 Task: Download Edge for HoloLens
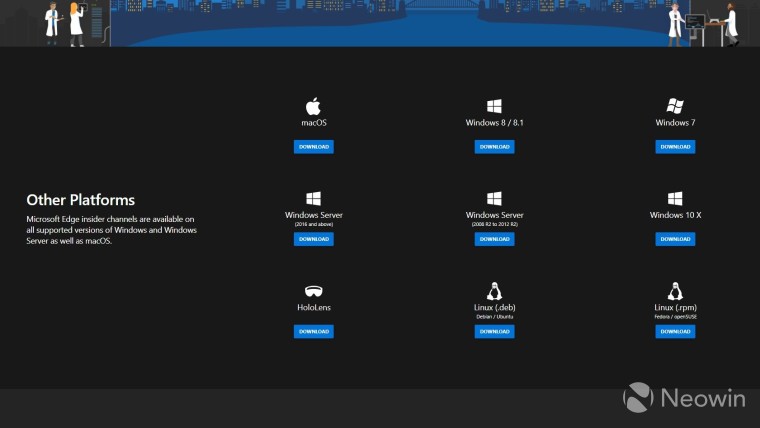pos(314,332)
